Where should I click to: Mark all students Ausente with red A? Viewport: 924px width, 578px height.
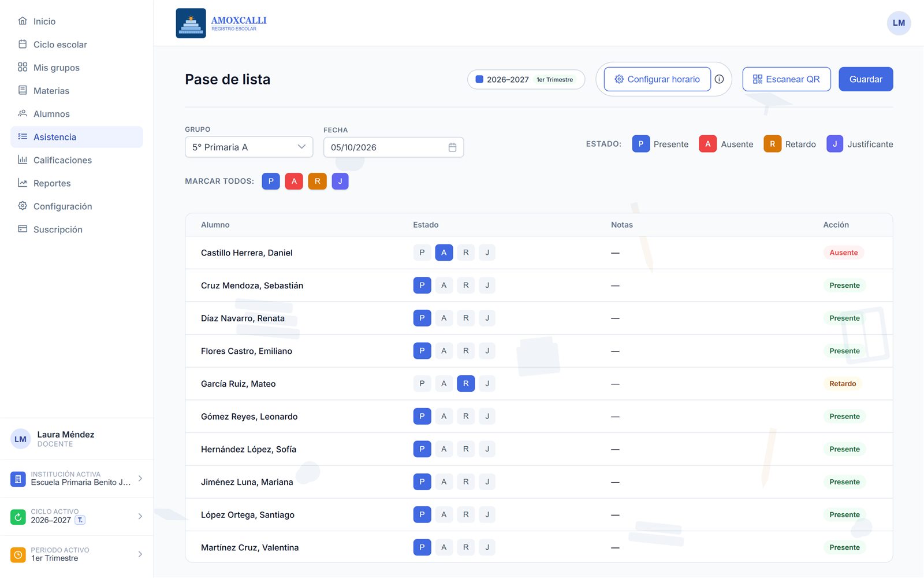click(294, 181)
